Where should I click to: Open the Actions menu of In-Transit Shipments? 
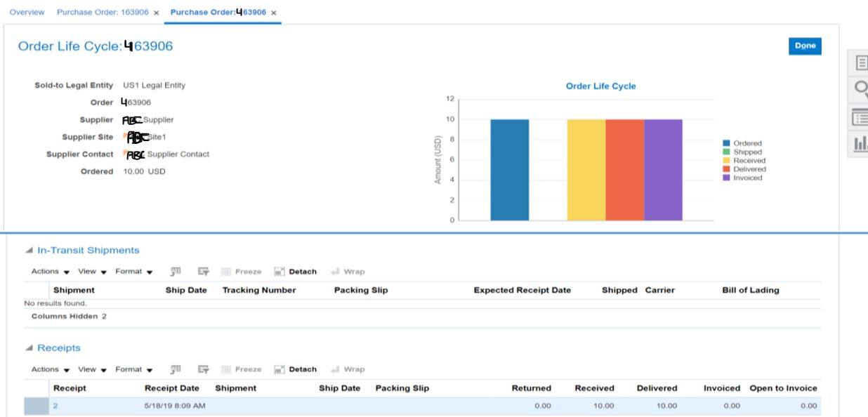pos(46,271)
